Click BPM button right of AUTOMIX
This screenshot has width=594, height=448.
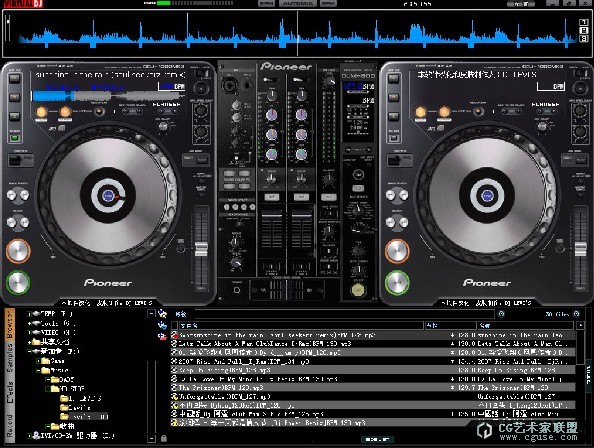(328, 3)
